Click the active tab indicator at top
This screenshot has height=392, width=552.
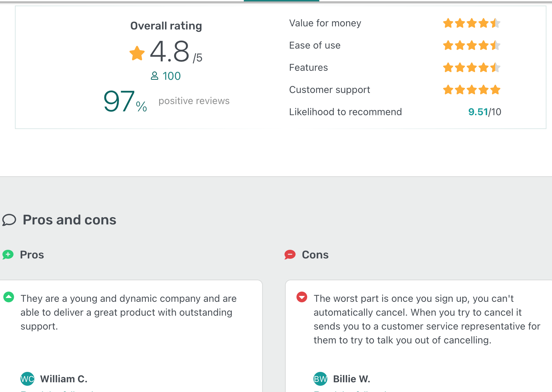pos(281,1)
